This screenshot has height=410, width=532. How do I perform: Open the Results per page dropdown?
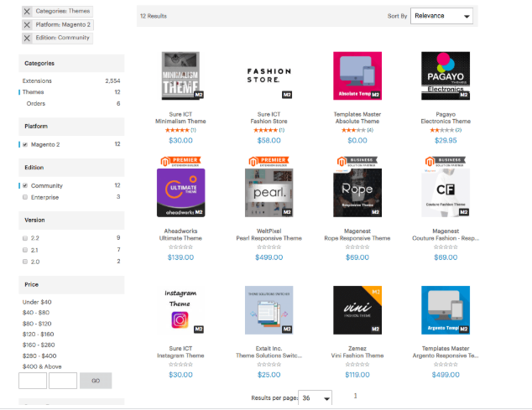click(315, 398)
